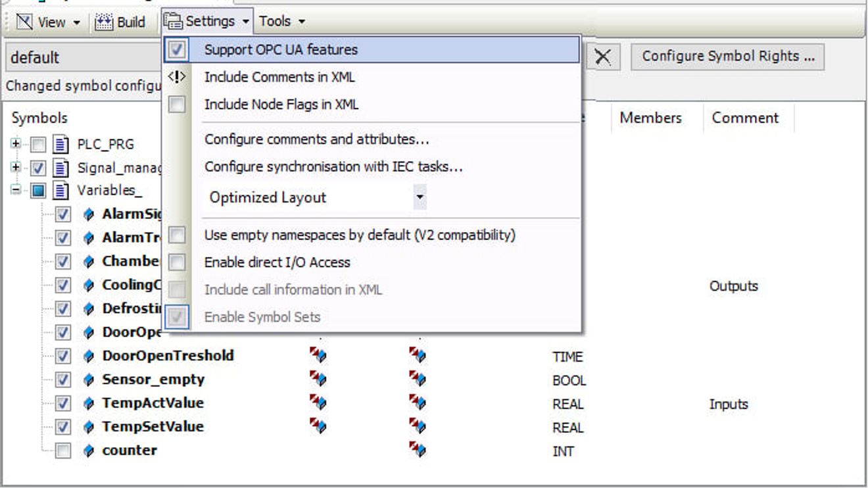The width and height of the screenshot is (868, 488).
Task: Click the Members column header
Action: click(650, 118)
